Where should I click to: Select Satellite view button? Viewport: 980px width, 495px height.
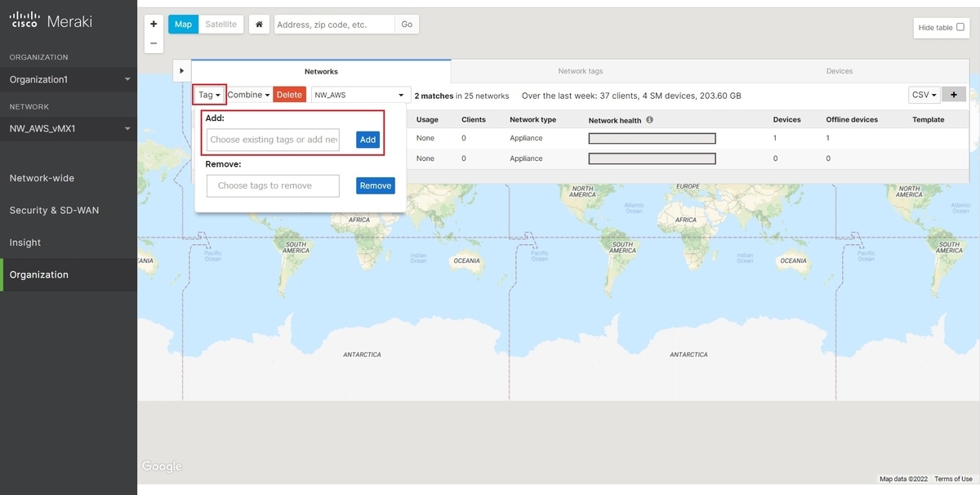click(x=220, y=25)
